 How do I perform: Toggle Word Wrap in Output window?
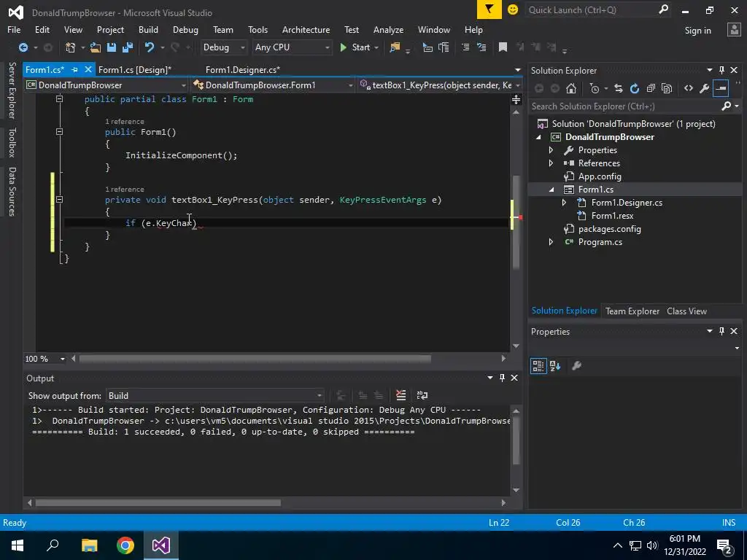point(422,395)
